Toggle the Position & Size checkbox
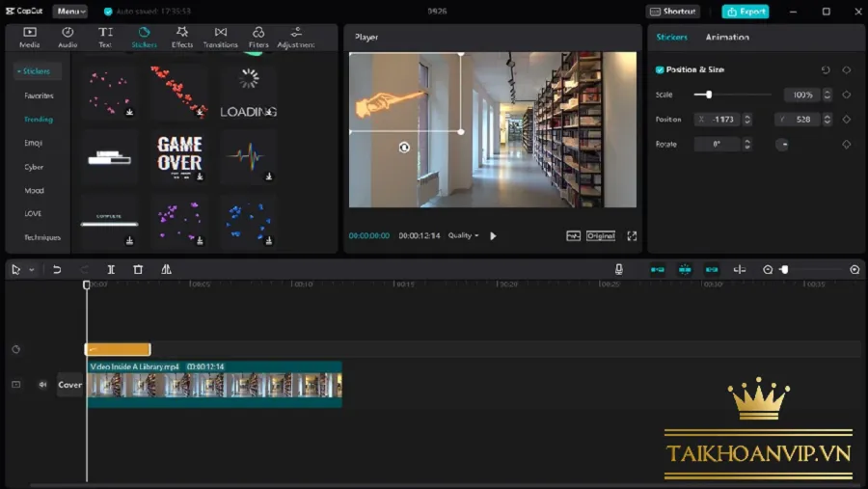 (660, 69)
